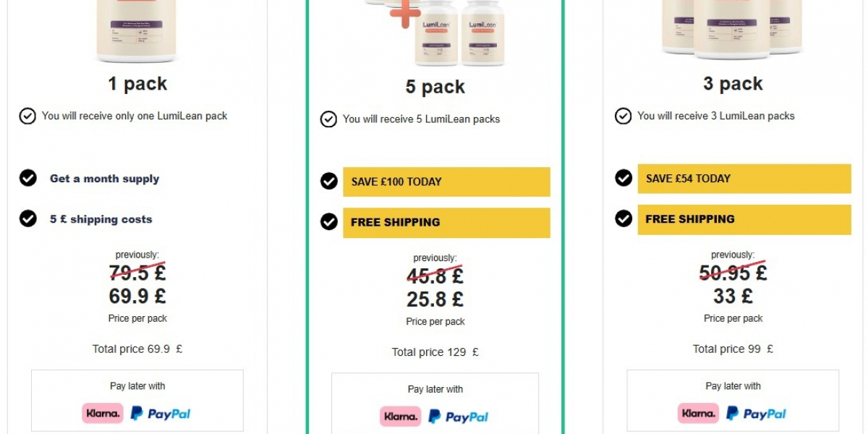This screenshot has height=434, width=868.
Task: Click the circled check next to 'only one LumiLean pack'
Action: pos(27,116)
